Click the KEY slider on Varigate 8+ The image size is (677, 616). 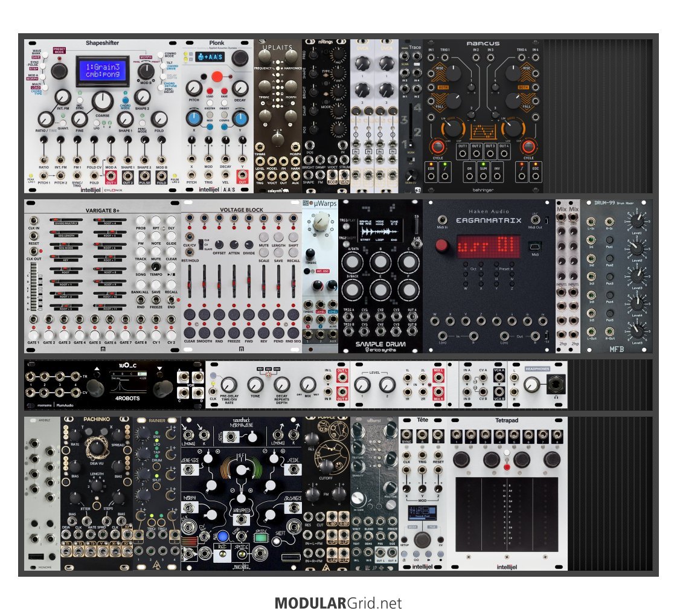tap(66, 257)
